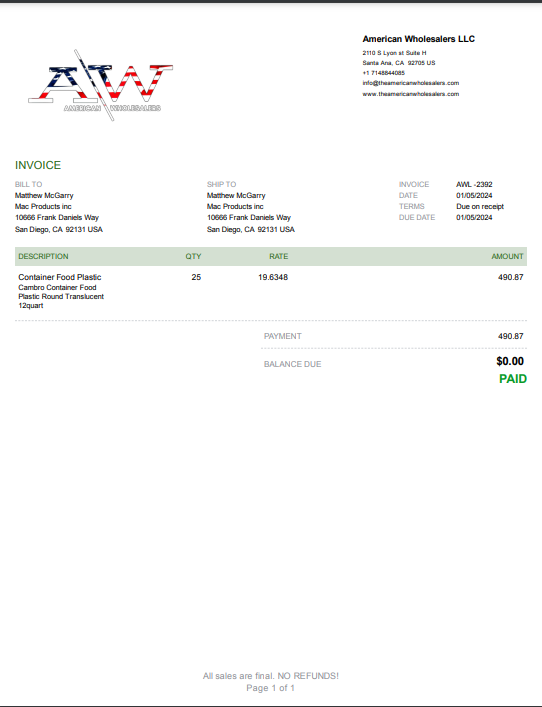Click the line item amount 490.87
The width and height of the screenshot is (542, 707).
[x=511, y=277]
